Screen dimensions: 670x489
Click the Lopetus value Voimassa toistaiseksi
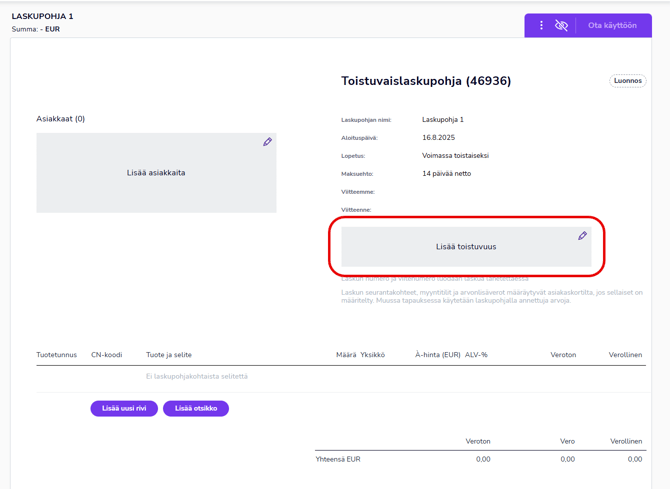click(455, 156)
